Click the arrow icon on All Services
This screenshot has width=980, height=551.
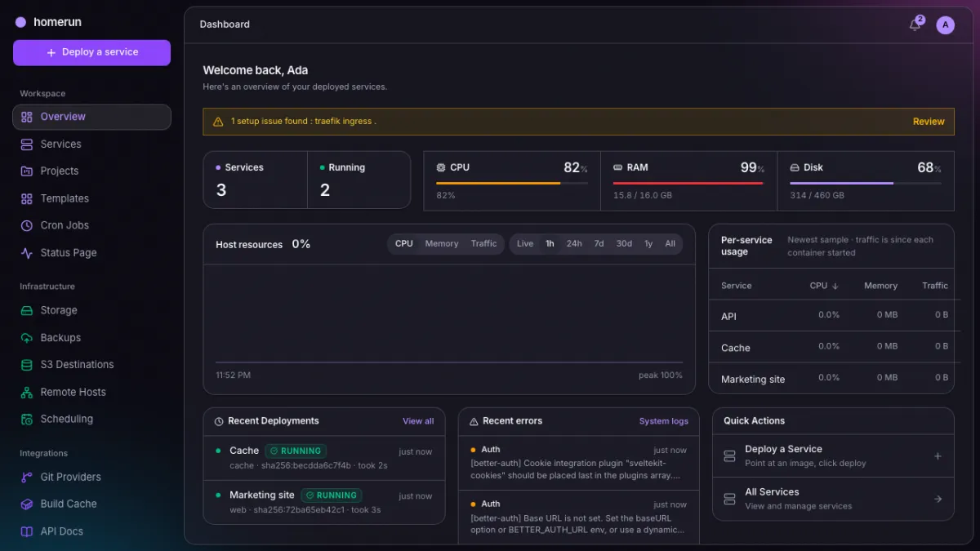[938, 499]
